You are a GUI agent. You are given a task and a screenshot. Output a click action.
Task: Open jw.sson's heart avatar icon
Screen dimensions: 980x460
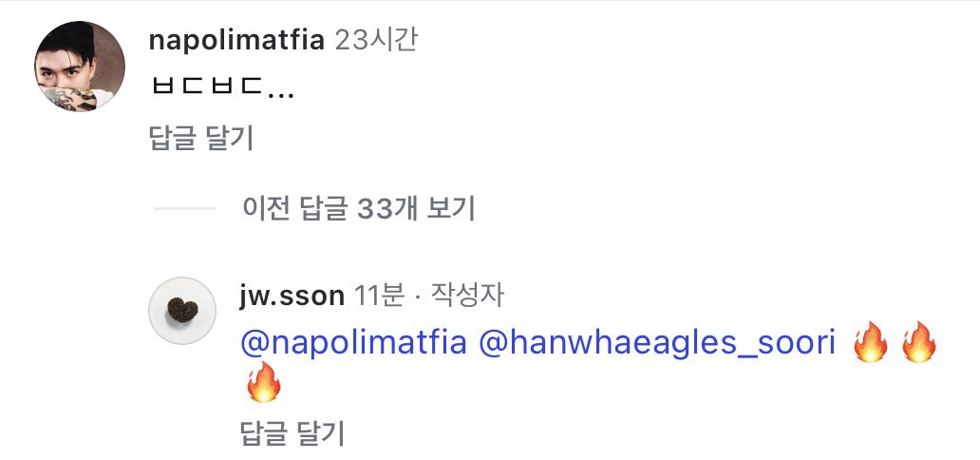point(182,310)
